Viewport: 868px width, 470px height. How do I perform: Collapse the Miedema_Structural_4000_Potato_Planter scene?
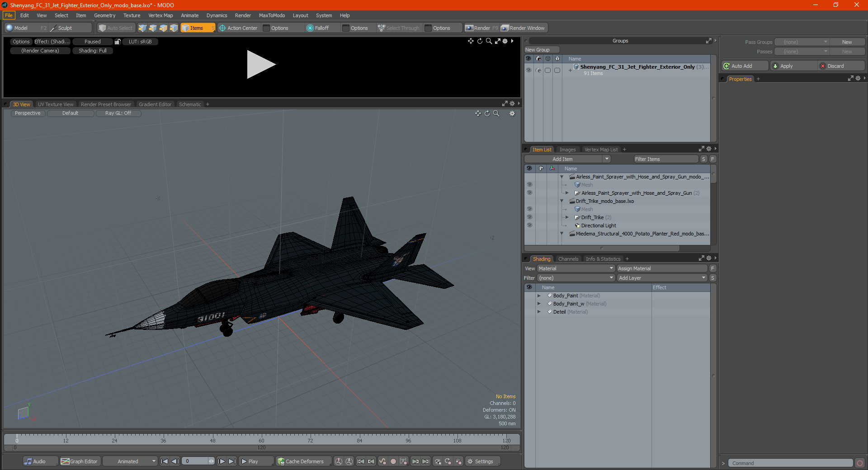[561, 234]
